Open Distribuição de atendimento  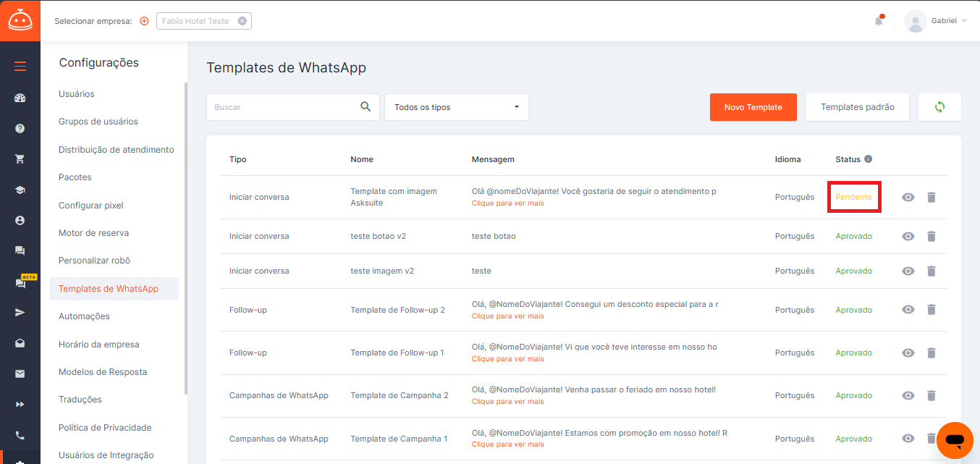117,150
